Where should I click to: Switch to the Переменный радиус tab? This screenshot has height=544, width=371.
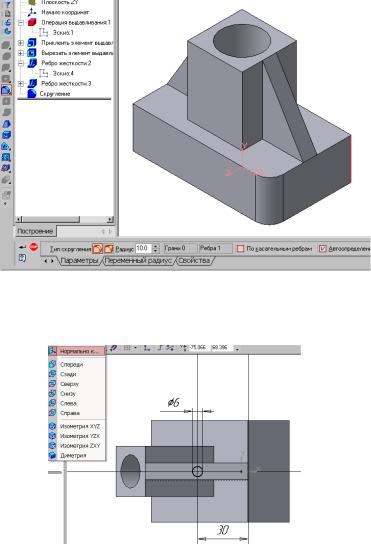(x=138, y=260)
